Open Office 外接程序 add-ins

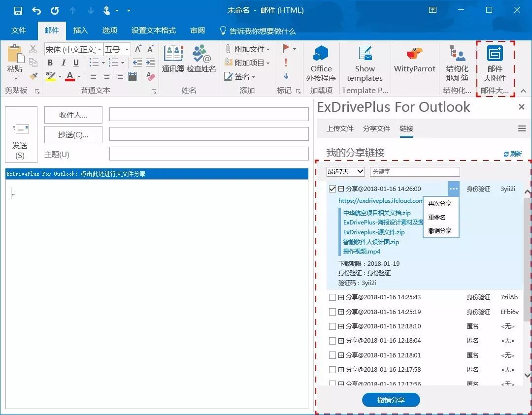321,64
